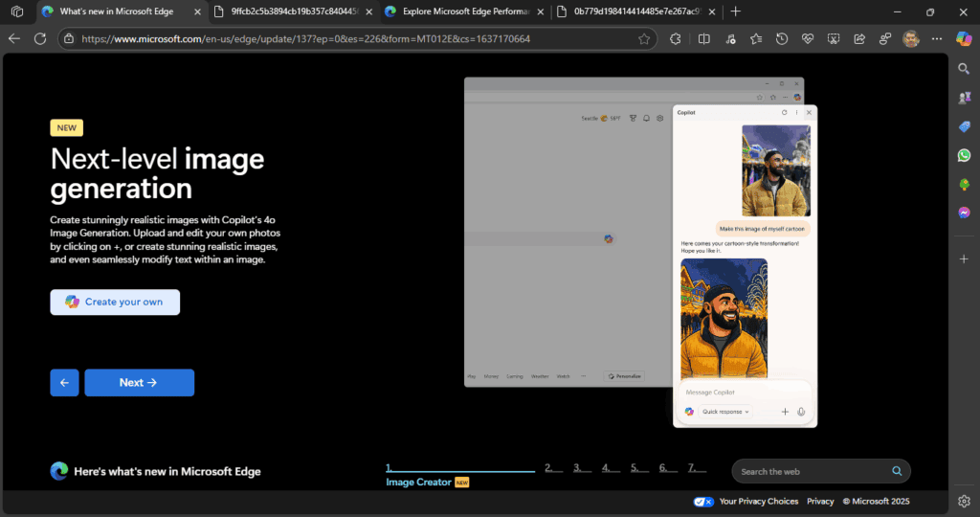Viewport: 980px width, 517px height.
Task: Open the tab actions menu icon
Action: click(x=17, y=11)
